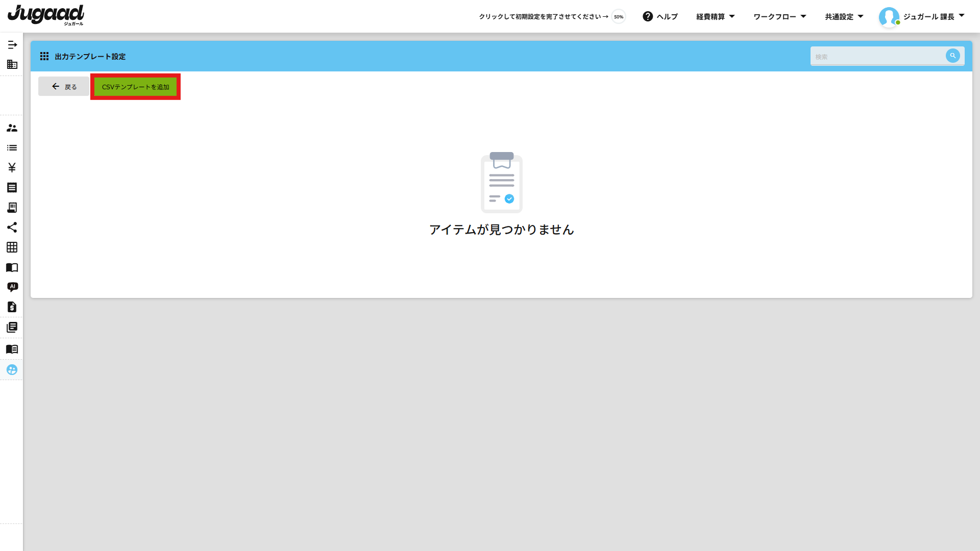Expand the ジュガール 課長 account menu
This screenshot has width=980, height=551.
click(x=934, y=17)
